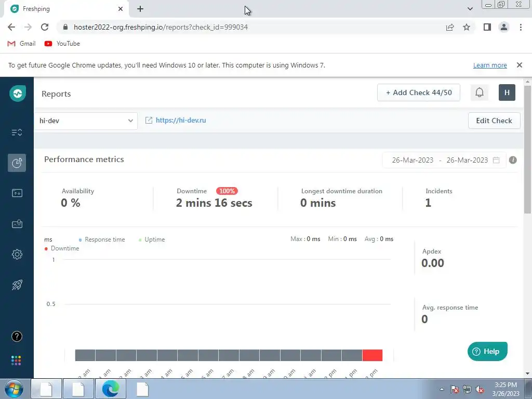Click the muted volume tray icon

click(x=480, y=389)
